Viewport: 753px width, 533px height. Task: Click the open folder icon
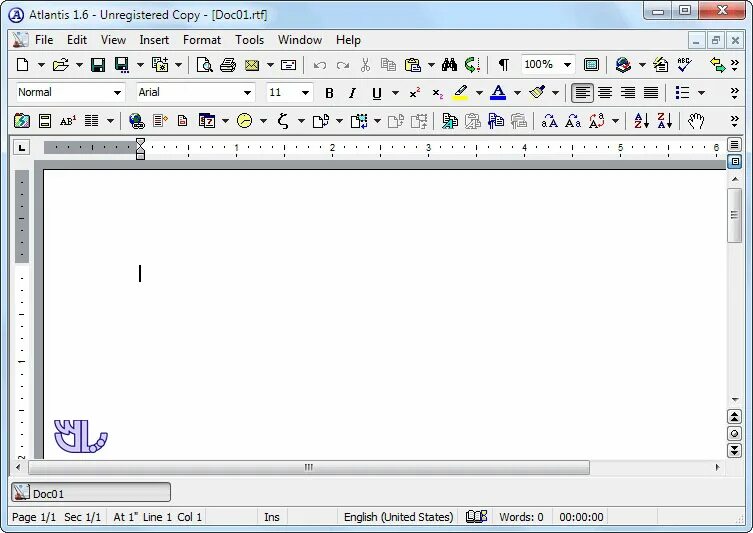61,64
